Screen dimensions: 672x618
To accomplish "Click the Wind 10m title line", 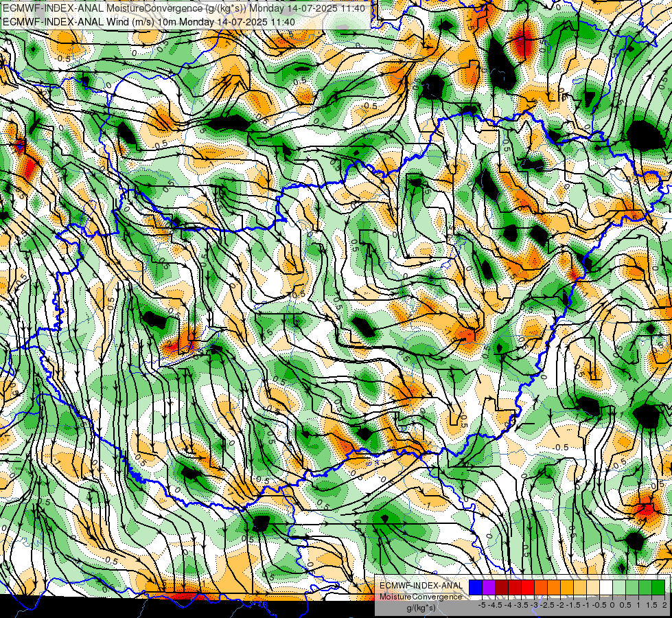I will 149,21.
